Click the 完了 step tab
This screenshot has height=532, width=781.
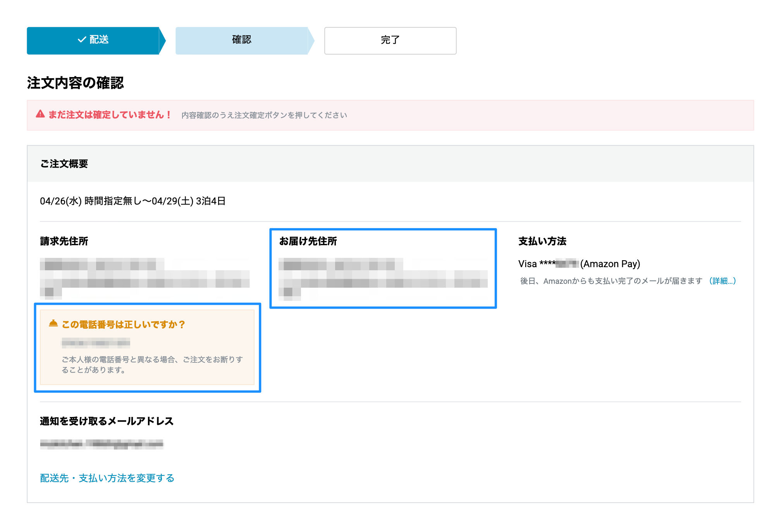(390, 41)
